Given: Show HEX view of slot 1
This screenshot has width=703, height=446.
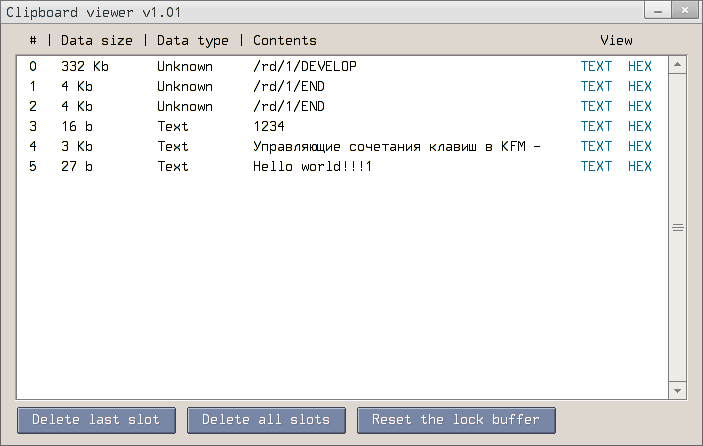Looking at the screenshot, I should pos(640,86).
